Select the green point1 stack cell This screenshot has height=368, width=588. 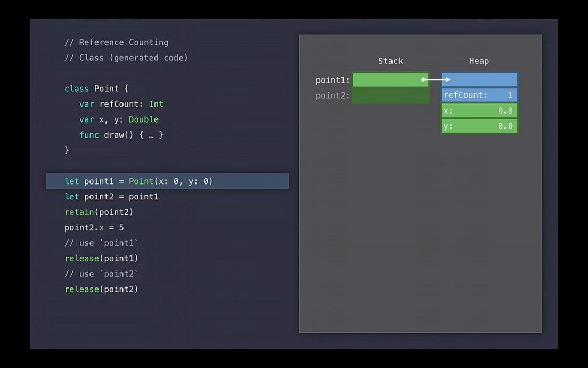pos(390,79)
